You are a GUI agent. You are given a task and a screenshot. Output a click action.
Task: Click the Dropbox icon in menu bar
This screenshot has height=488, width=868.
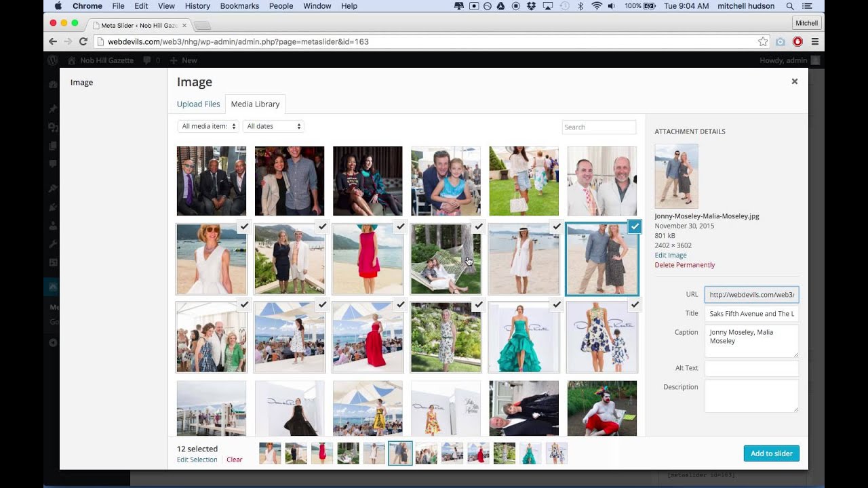coord(532,6)
